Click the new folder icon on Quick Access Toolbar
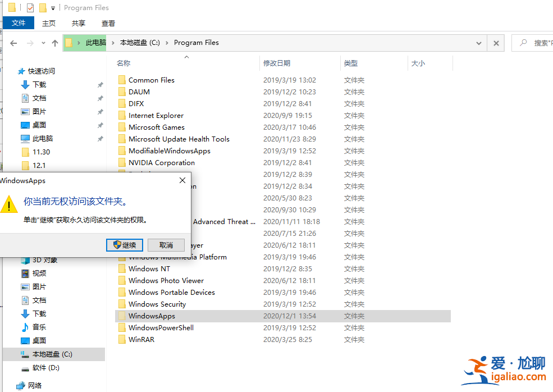Screen dimensions: 553x392 (43, 7)
